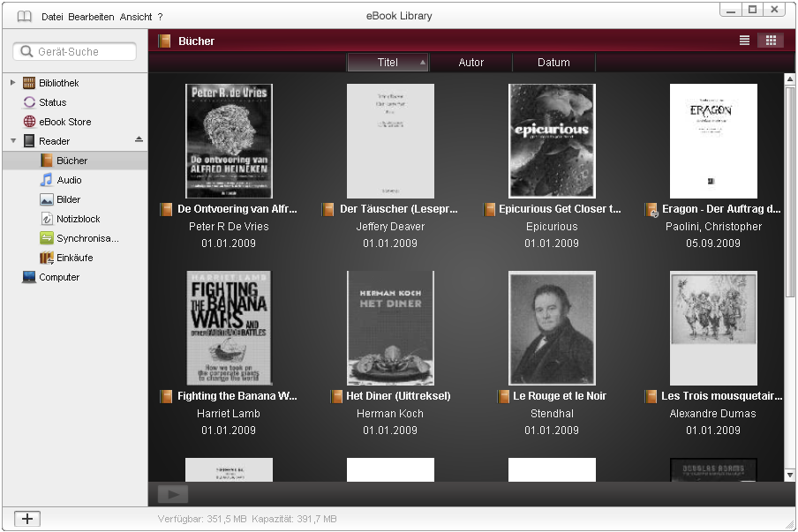Switch to list view
The width and height of the screenshot is (798, 532).
[744, 41]
